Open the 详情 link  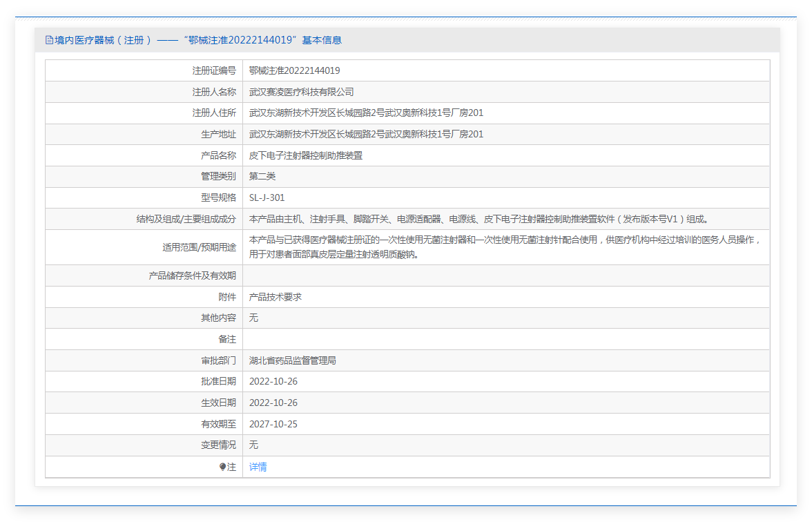point(258,467)
